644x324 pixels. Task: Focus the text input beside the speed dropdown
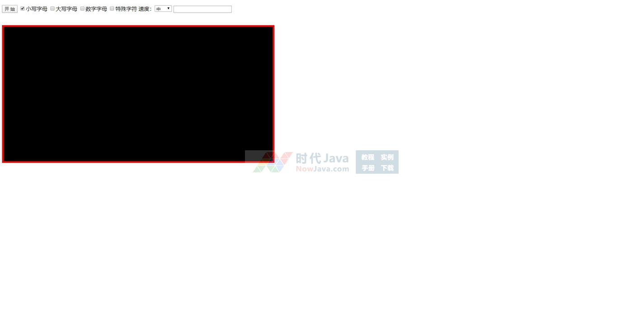pos(202,9)
